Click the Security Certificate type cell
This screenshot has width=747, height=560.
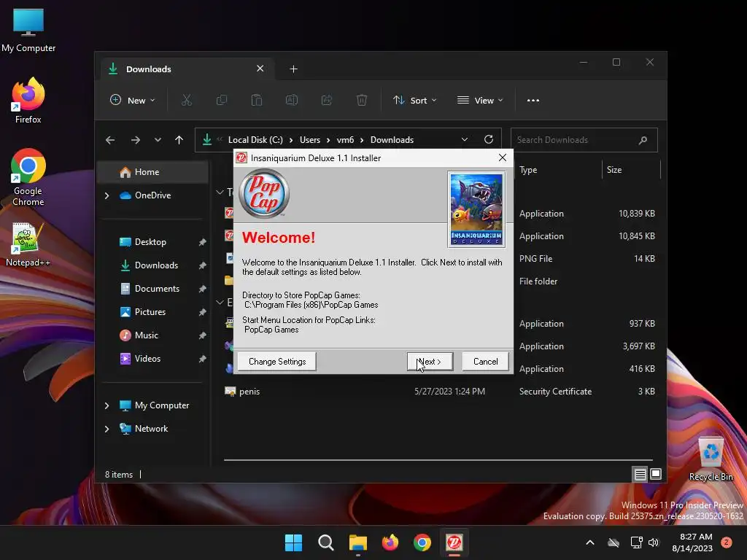pos(555,392)
